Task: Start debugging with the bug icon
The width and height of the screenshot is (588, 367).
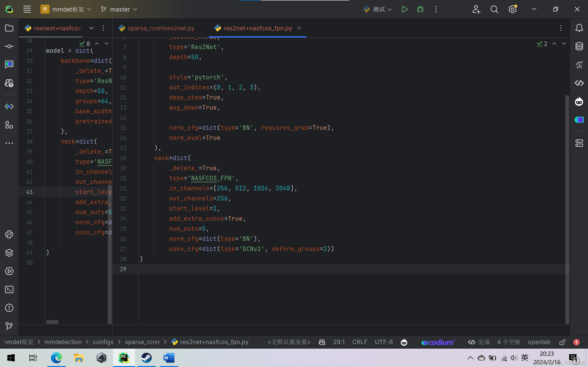Action: click(x=420, y=9)
